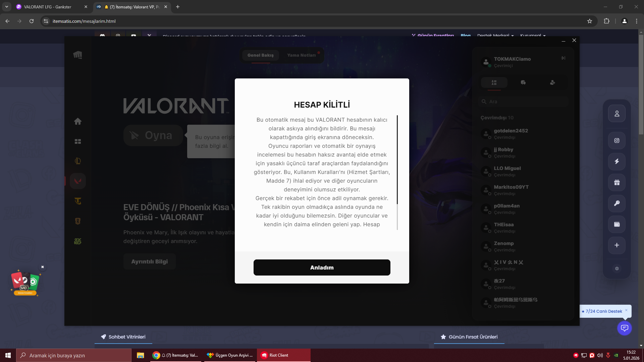Click the profile icon in floating sidebar
Image resolution: width=644 pixels, height=362 pixels.
point(617,114)
